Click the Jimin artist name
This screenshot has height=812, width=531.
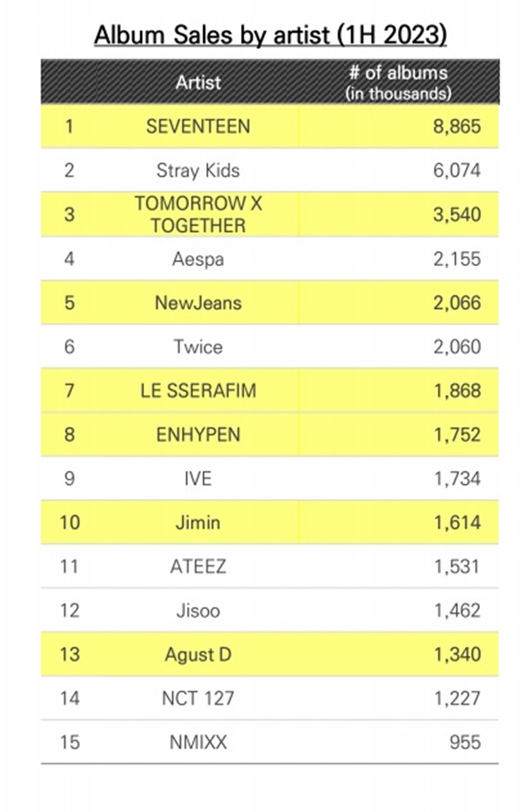pyautogui.click(x=198, y=522)
